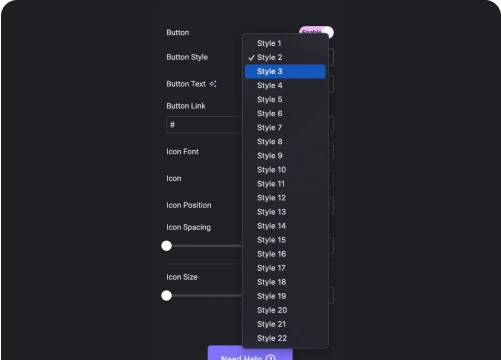
Task: Pick Style 4 in the style list
Action: (x=285, y=85)
